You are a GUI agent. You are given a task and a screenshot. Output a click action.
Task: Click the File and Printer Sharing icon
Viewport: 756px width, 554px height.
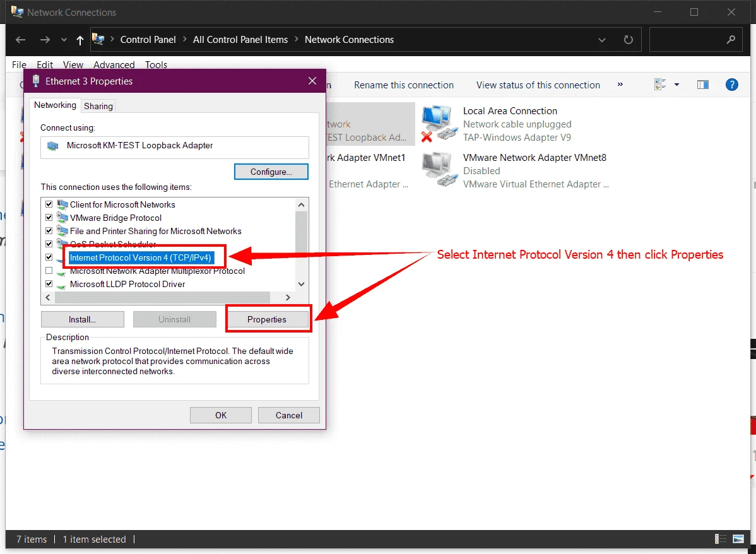click(62, 230)
